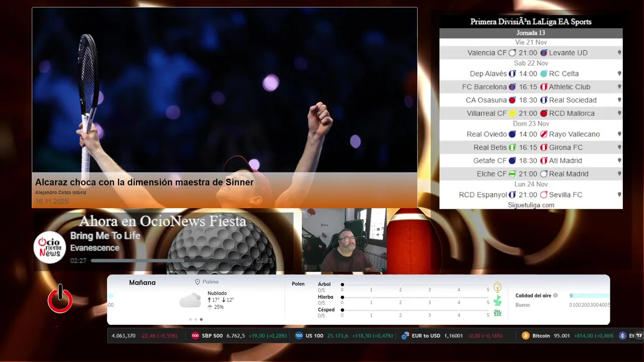Click the Árbol pollen level slider track
Image resolution: width=644 pixels, height=362 pixels.
point(415,285)
